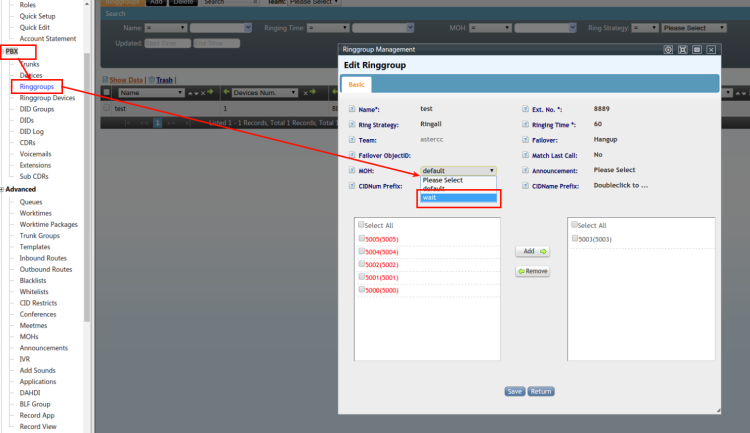Click the edit icon beside Name field
The width and height of the screenshot is (750, 433).
351,108
